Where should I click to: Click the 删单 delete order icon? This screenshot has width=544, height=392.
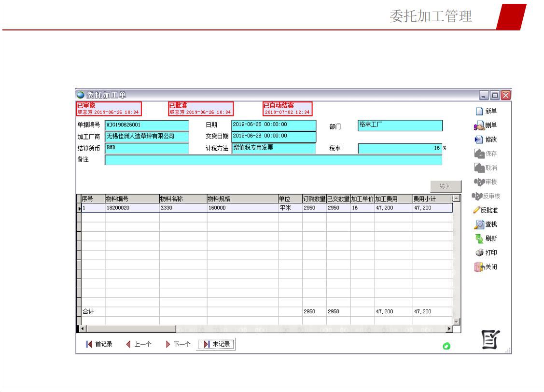click(x=479, y=126)
